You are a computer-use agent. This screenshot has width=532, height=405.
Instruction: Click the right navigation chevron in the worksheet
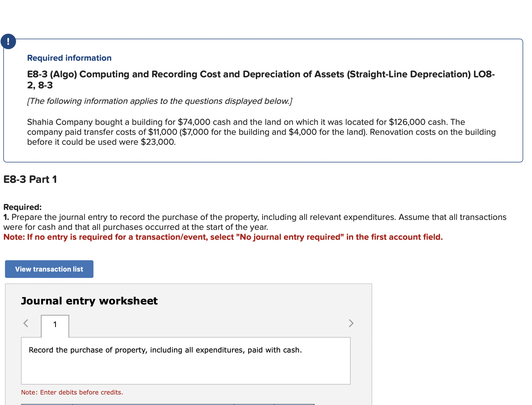(351, 323)
